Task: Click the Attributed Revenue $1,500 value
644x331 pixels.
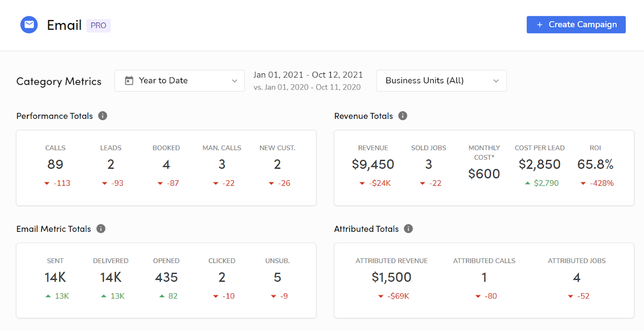Action: tap(391, 277)
